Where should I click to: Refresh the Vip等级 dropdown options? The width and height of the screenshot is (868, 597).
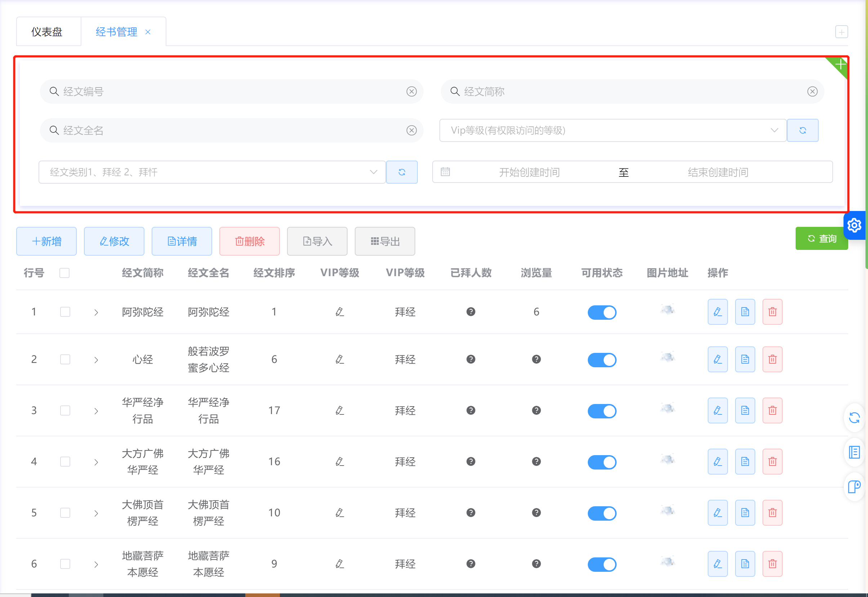[802, 130]
